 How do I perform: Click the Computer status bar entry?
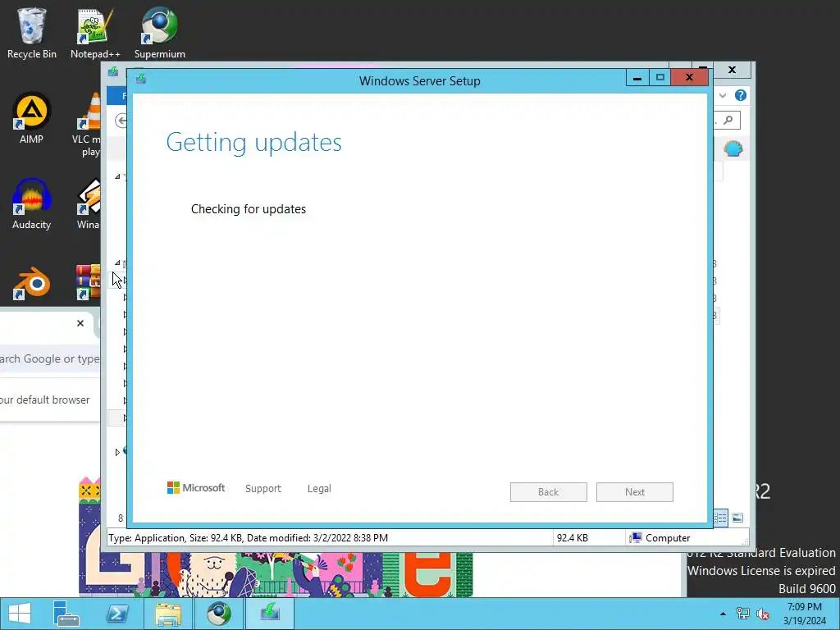660,538
